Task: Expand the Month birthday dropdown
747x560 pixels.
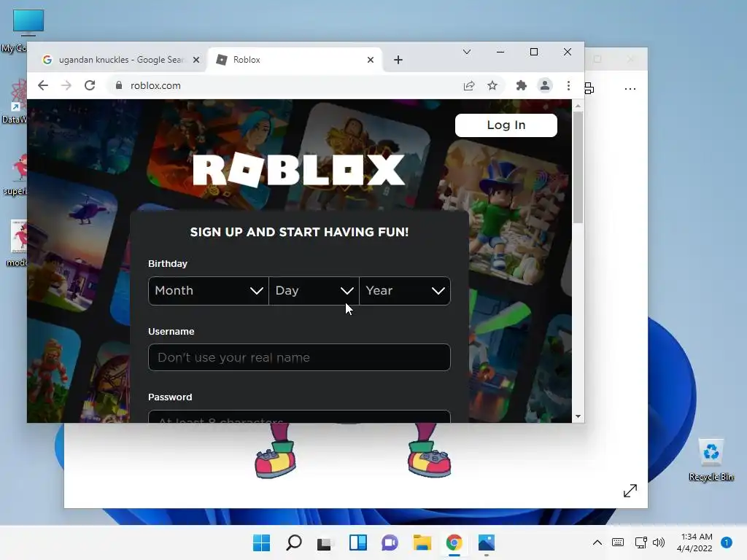Action: tap(208, 290)
